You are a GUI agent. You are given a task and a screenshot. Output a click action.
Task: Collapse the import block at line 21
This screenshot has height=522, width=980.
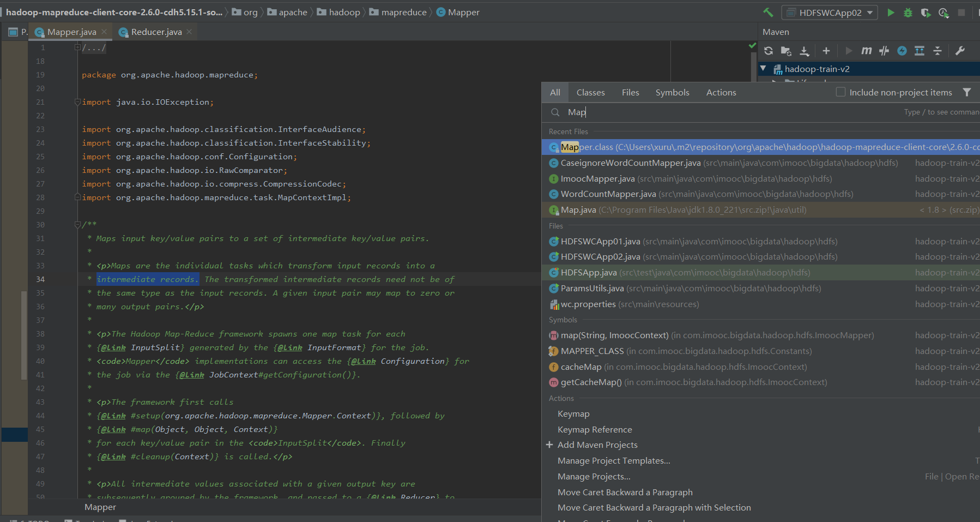77,102
